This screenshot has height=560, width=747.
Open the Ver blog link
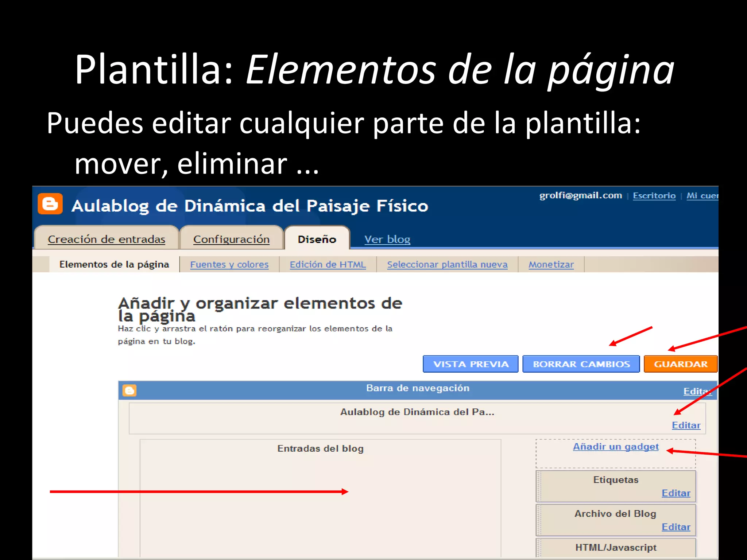387,240
